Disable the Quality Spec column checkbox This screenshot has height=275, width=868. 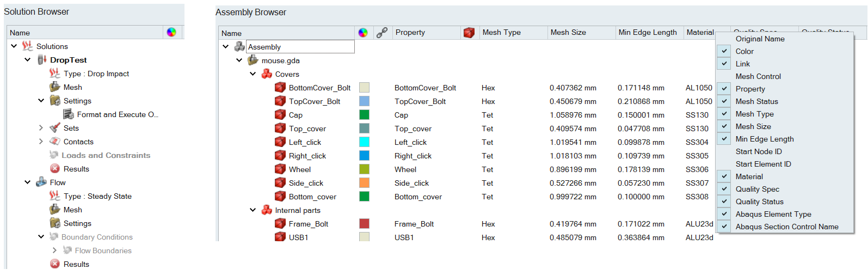pos(724,189)
